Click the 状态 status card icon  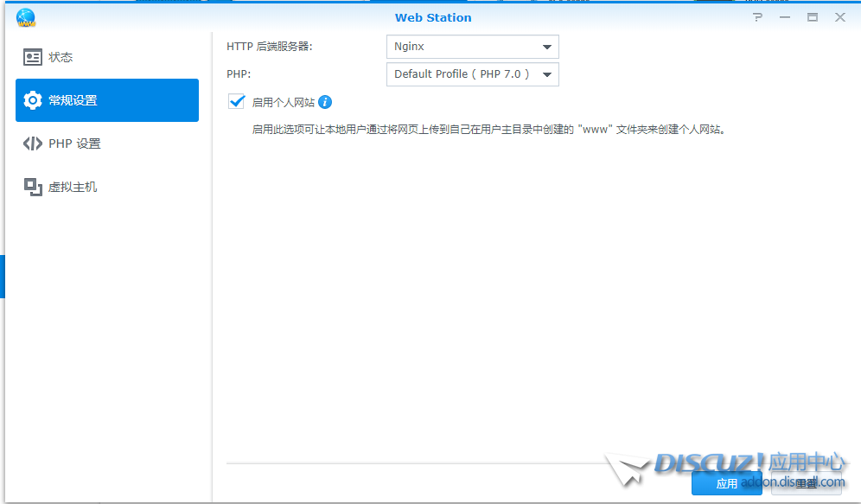[x=32, y=57]
